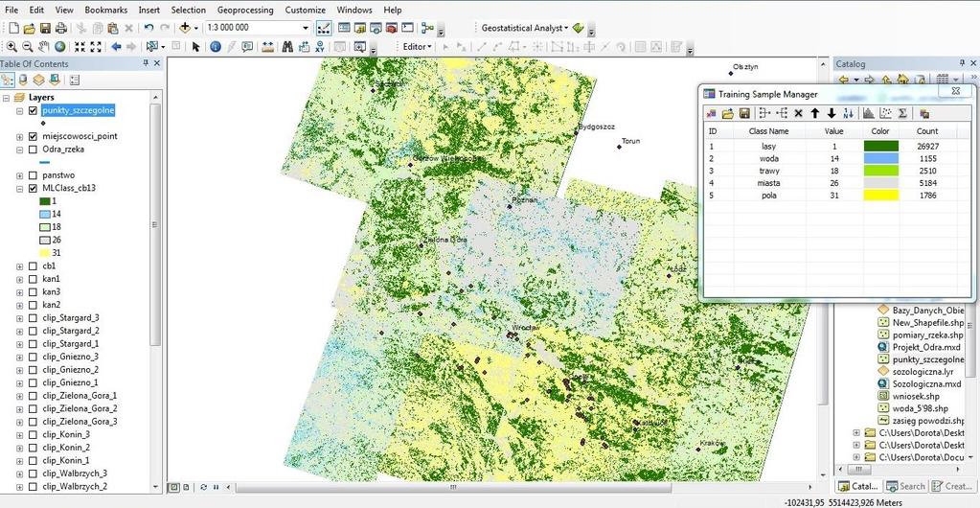
Task: Go back to the previous extent (blue arrow)
Action: click(x=116, y=46)
